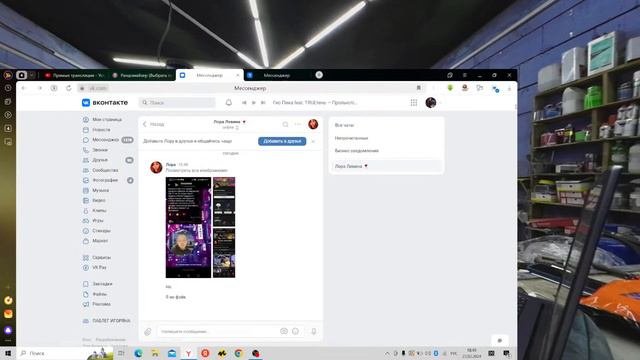Click the Windows taskbar search box
This screenshot has width=640, height=360.
65,353
